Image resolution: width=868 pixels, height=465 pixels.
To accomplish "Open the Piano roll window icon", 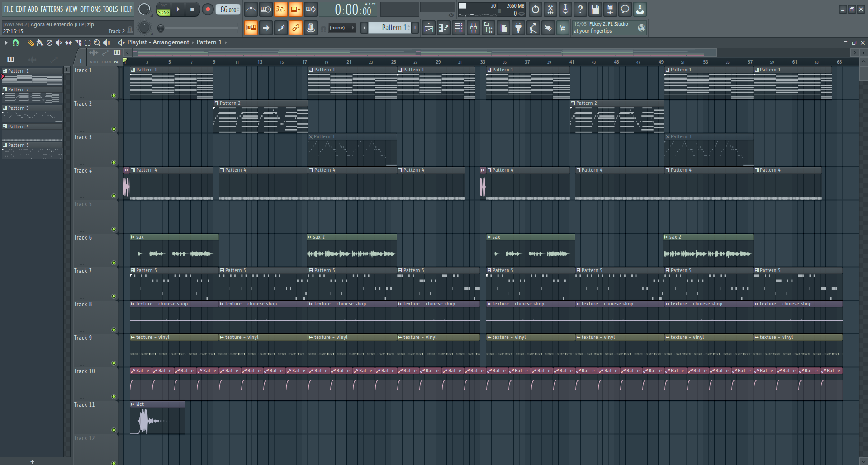I will click(x=443, y=28).
